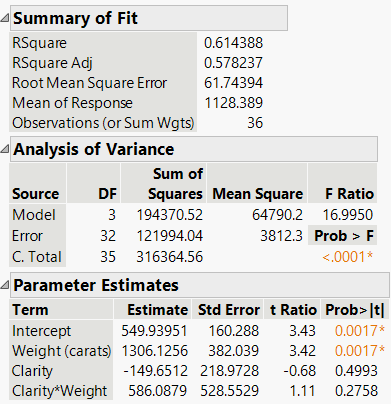
Task: Select Clarity estimate -149.6512
Action: coord(155,371)
